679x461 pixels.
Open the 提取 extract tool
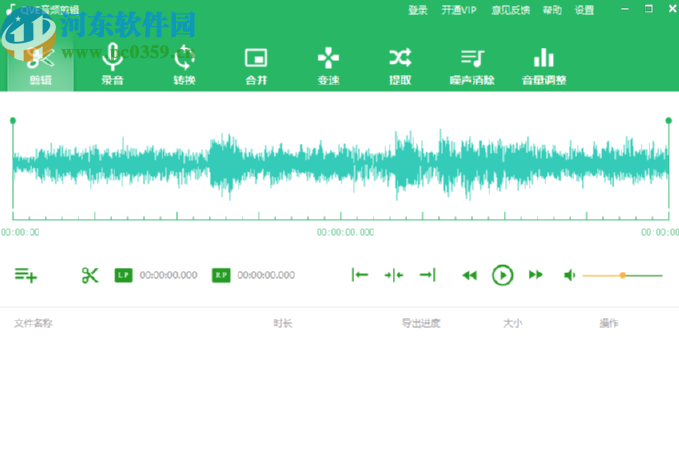tap(400, 66)
